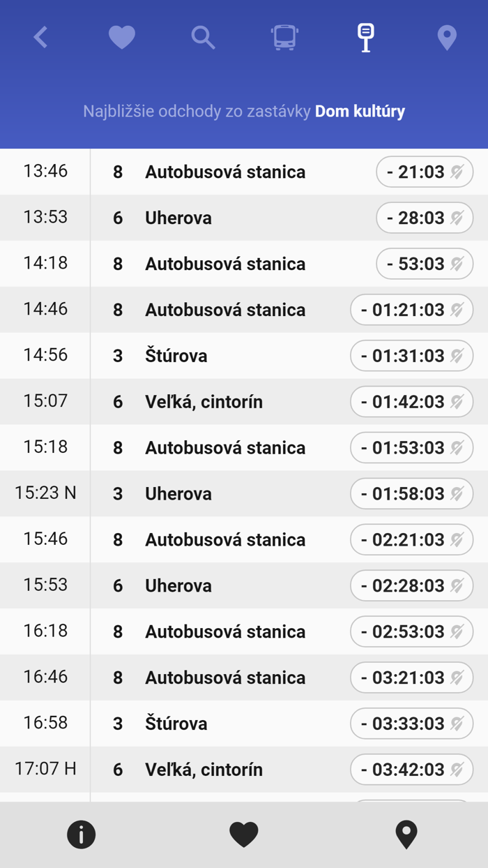Tap the map pin in the blue header

tap(447, 37)
